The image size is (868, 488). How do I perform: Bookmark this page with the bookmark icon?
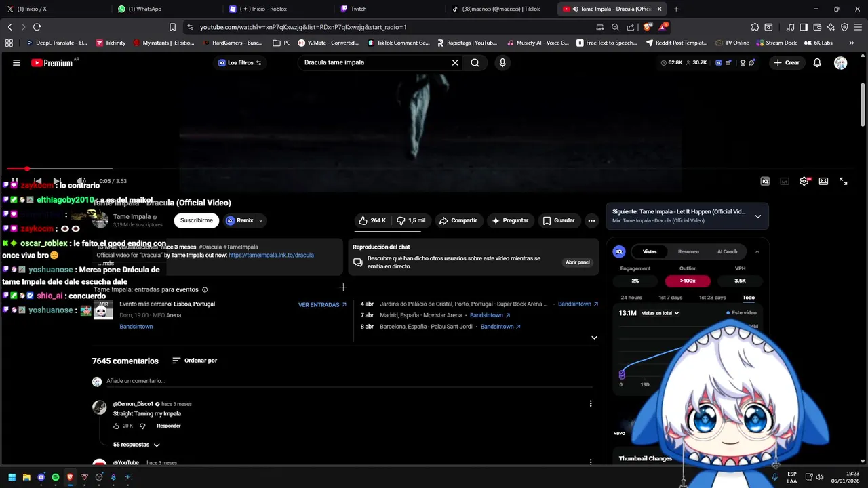click(x=172, y=27)
